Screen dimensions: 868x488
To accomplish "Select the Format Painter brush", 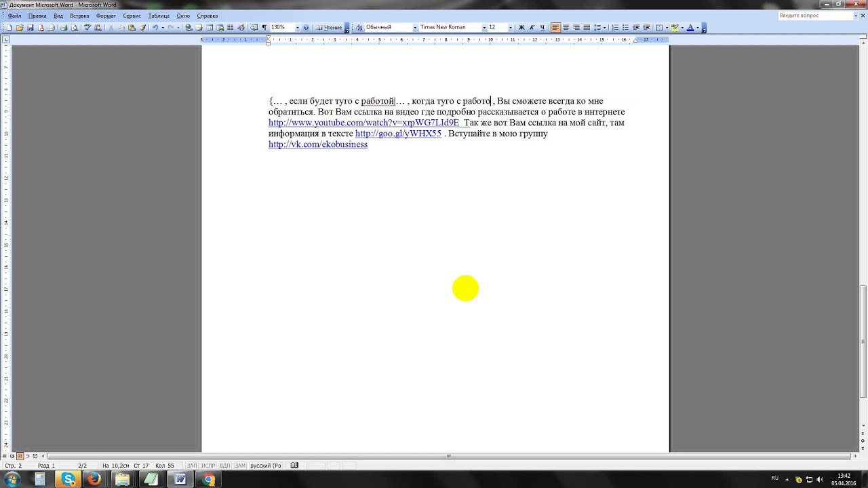I will pyautogui.click(x=142, y=28).
